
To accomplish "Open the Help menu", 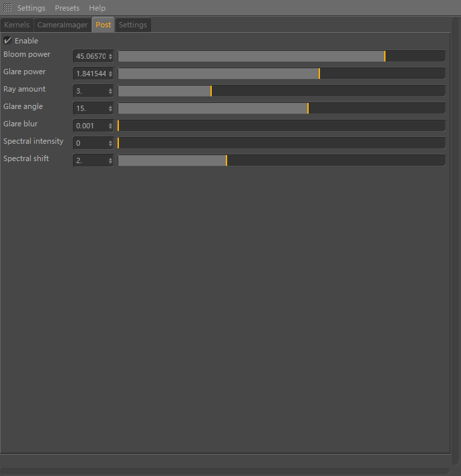I will [x=97, y=8].
